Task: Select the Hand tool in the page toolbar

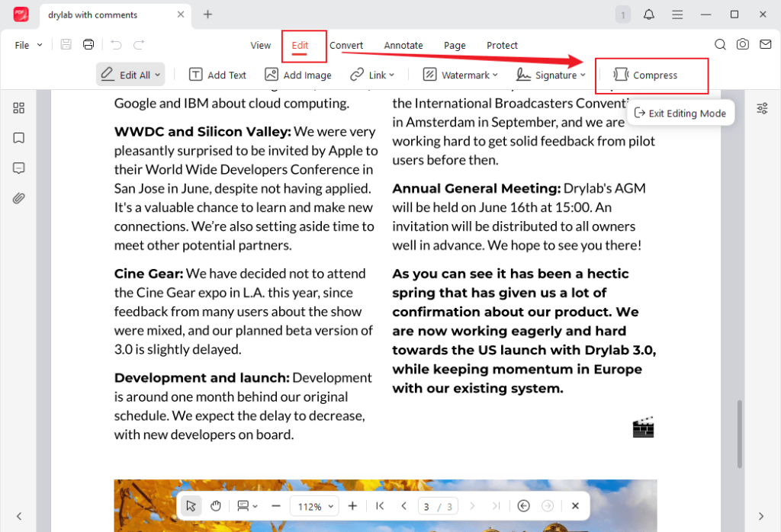Action: [x=215, y=505]
